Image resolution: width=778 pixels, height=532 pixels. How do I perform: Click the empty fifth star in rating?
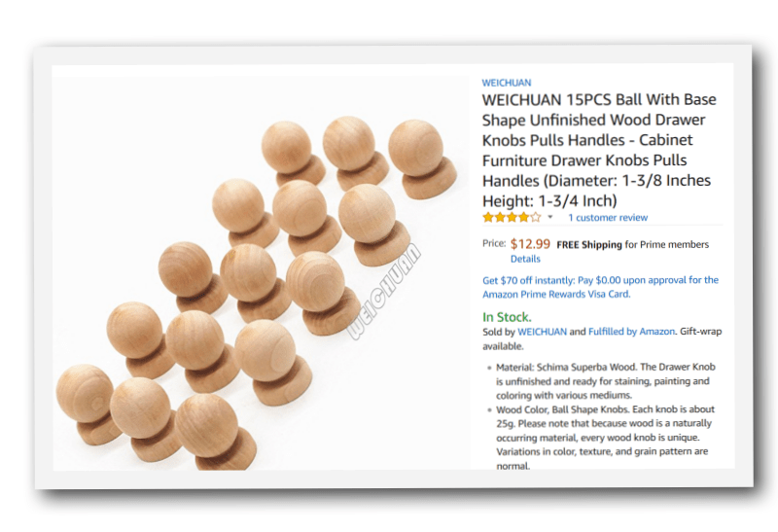click(536, 217)
